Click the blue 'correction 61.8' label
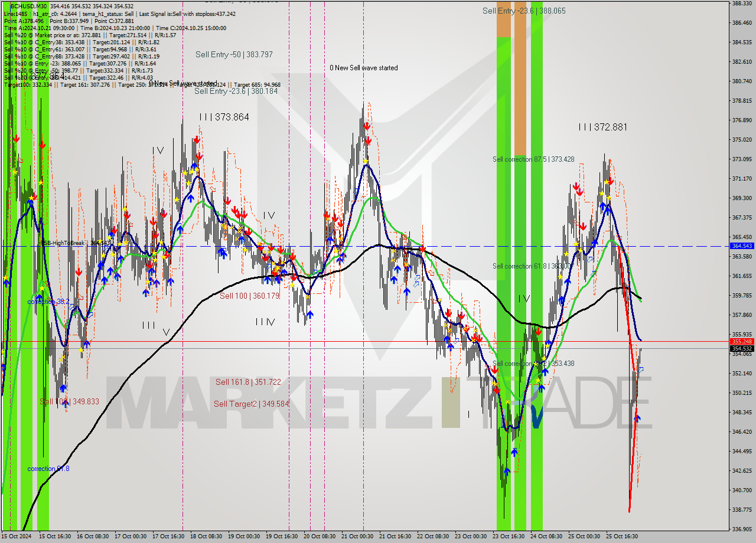756x543 pixels. tap(48, 469)
